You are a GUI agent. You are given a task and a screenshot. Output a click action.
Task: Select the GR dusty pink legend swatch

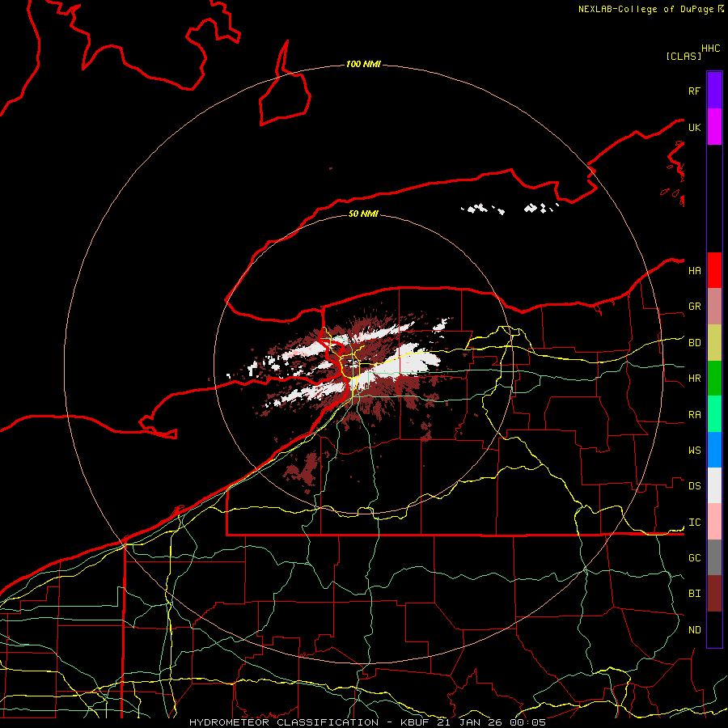pyautogui.click(x=714, y=307)
